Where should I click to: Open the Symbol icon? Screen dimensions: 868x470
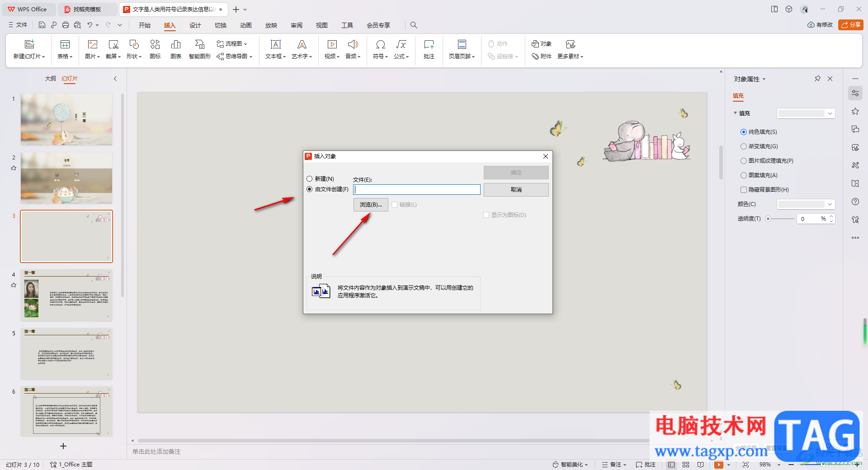pyautogui.click(x=380, y=44)
